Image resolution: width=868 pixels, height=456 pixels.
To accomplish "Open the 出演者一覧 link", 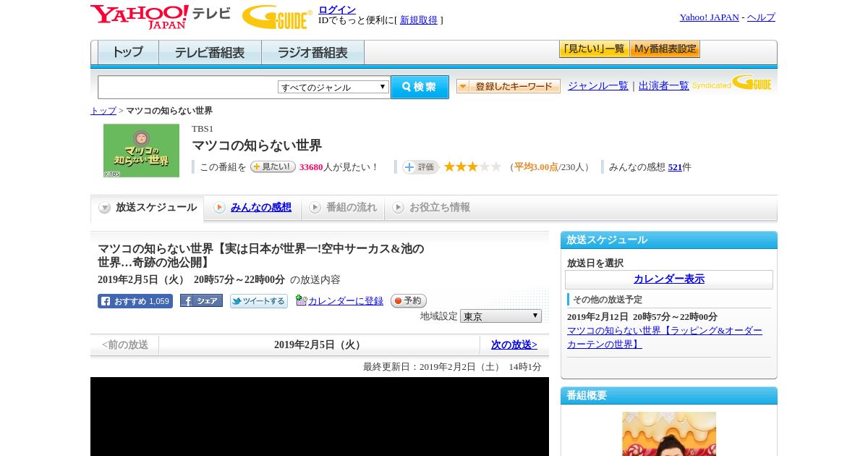I will [x=664, y=86].
